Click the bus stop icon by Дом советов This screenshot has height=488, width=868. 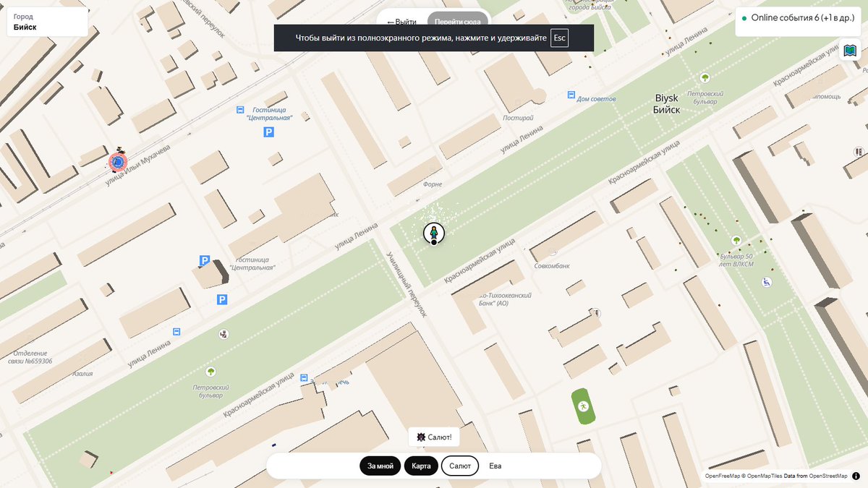[571, 94]
